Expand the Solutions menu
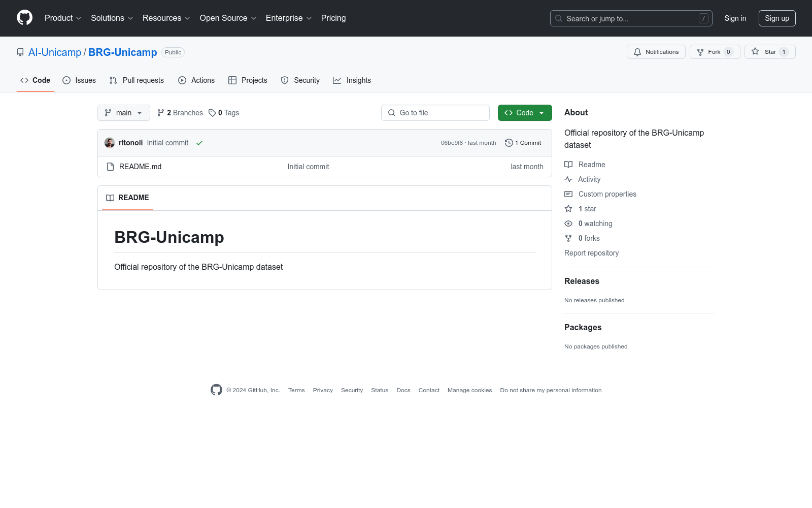The width and height of the screenshot is (812, 508). coord(112,18)
